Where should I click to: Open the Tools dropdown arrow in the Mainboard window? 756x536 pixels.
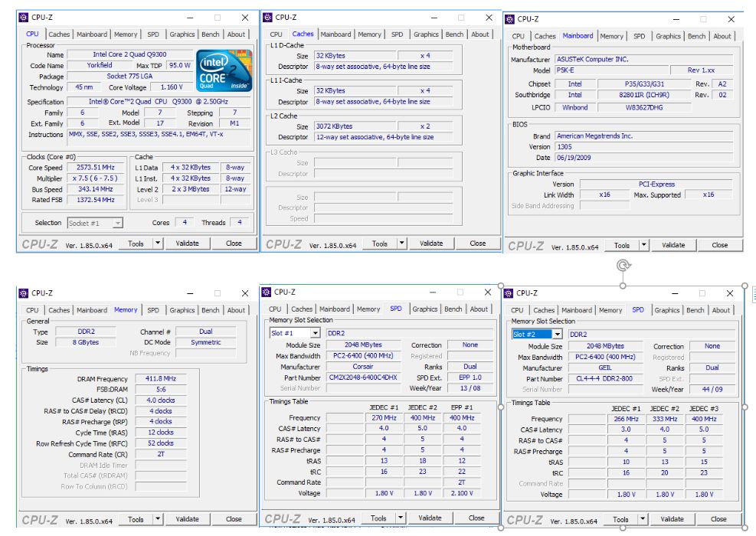644,245
